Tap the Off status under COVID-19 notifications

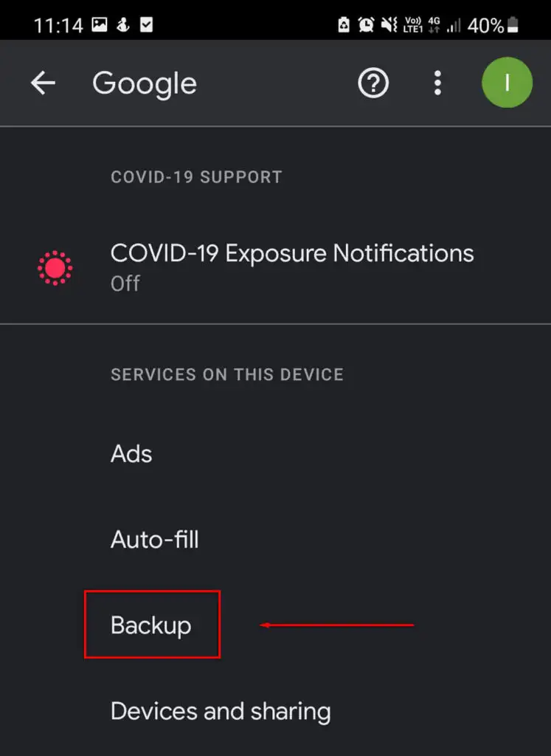[125, 283]
